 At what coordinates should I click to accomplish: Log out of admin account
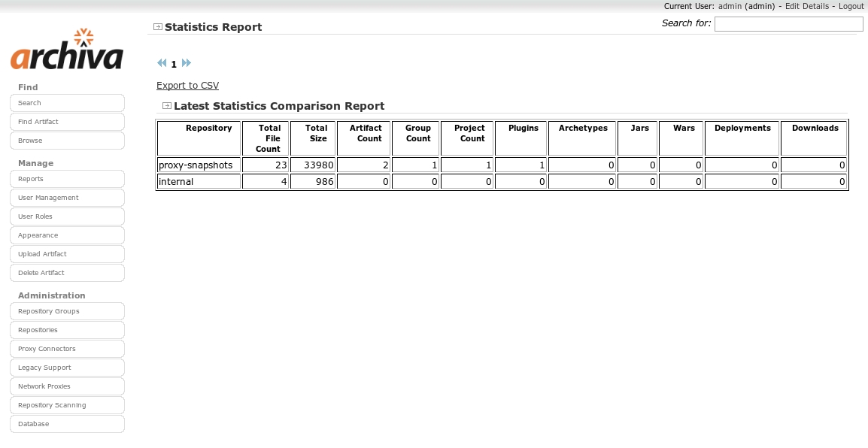coord(851,6)
